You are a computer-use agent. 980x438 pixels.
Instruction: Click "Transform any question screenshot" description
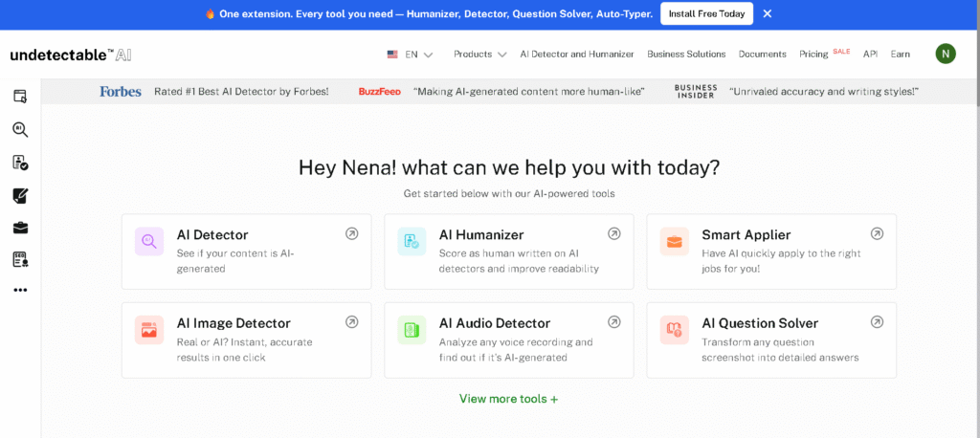780,350
